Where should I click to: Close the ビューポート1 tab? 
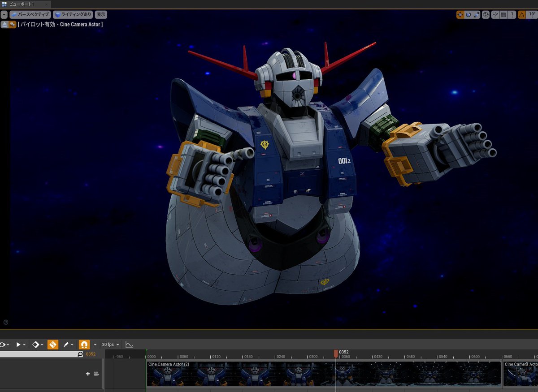pyautogui.click(x=47, y=4)
